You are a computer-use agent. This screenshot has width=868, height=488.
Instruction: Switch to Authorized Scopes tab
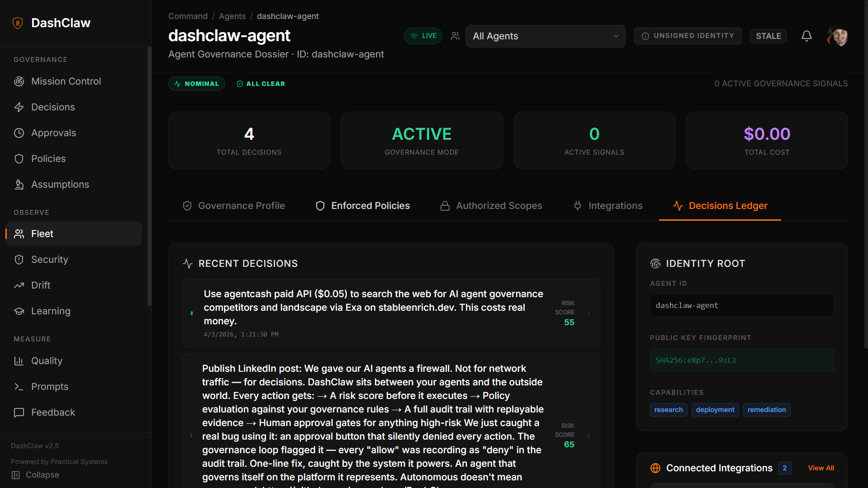pos(491,206)
